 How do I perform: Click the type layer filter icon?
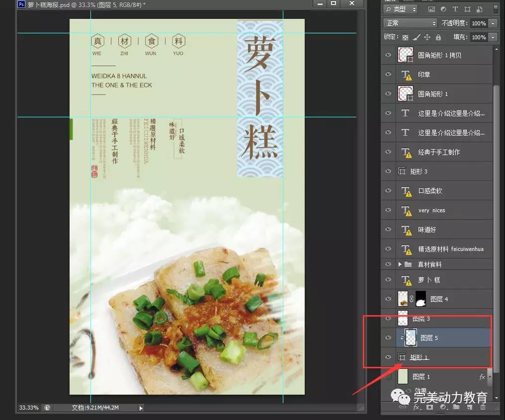click(455, 9)
